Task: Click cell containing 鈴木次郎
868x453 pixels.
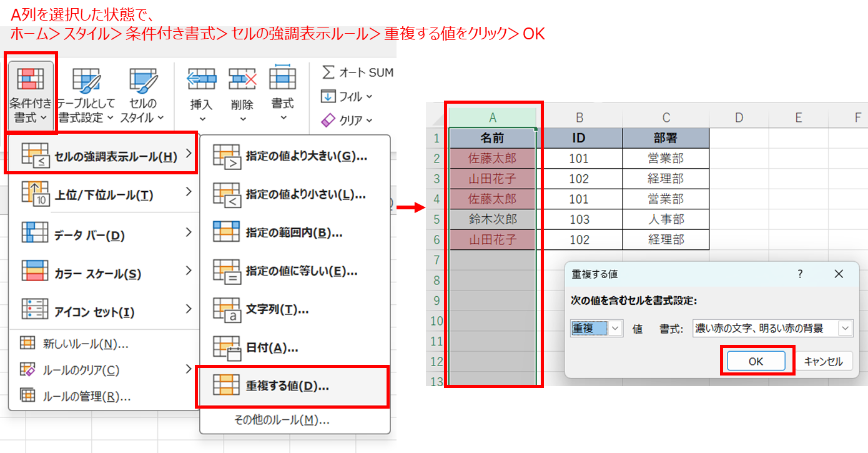Action: [493, 219]
